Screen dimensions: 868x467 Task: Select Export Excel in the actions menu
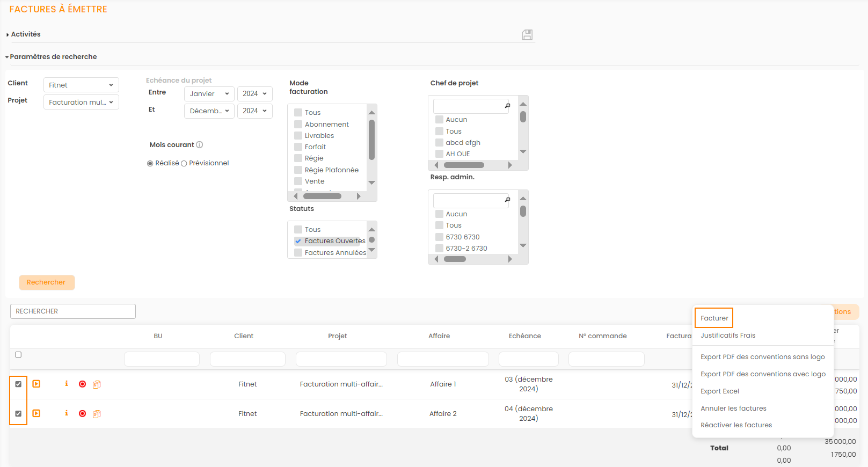pyautogui.click(x=719, y=391)
